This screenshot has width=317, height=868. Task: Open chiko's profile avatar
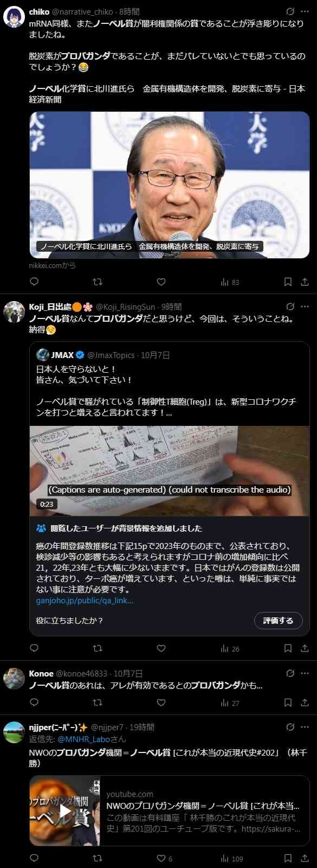click(14, 17)
